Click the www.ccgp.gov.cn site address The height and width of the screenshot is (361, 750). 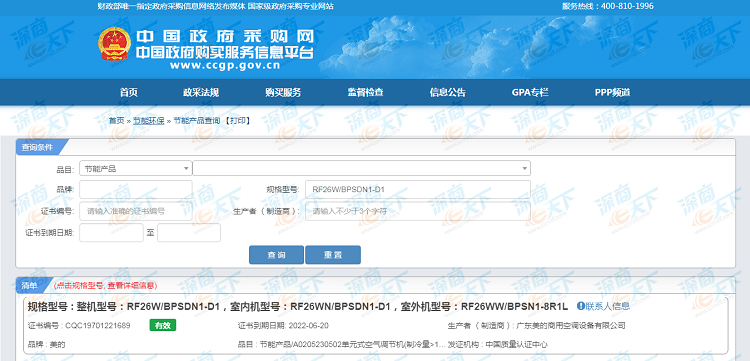click(x=225, y=66)
